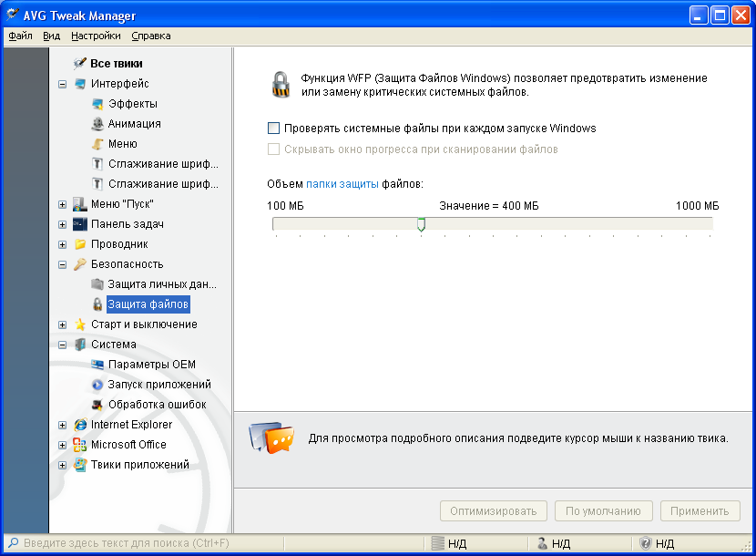Click the Система computer icon
The image size is (756, 556).
[80, 345]
